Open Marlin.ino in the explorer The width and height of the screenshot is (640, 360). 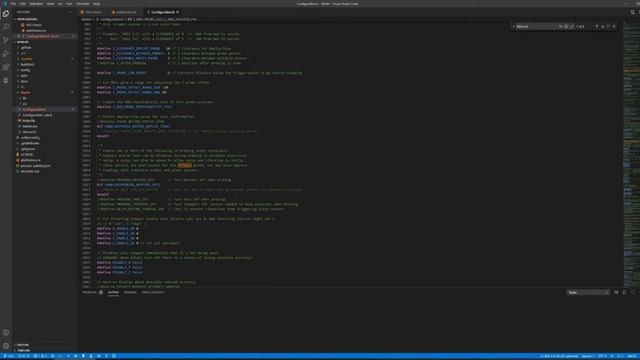click(29, 127)
